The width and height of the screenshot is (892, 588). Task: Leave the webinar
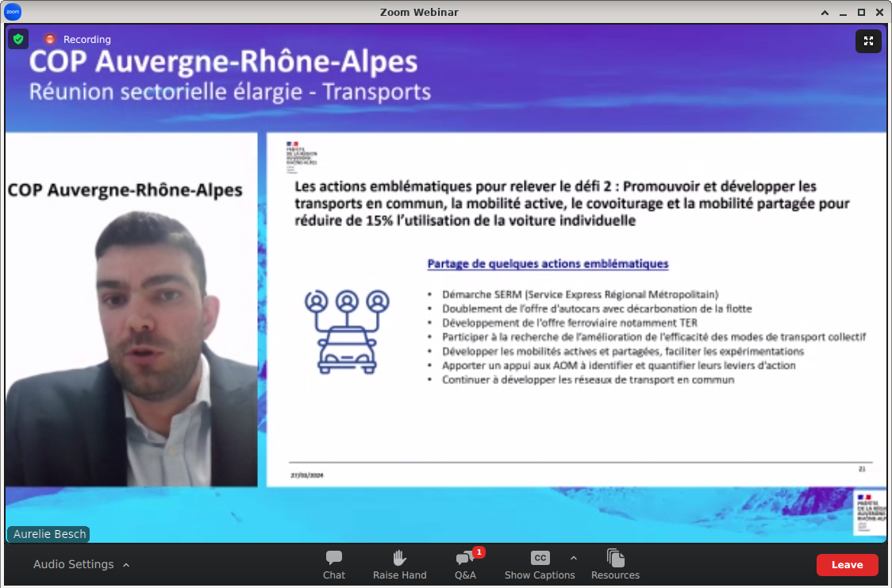[x=847, y=565]
